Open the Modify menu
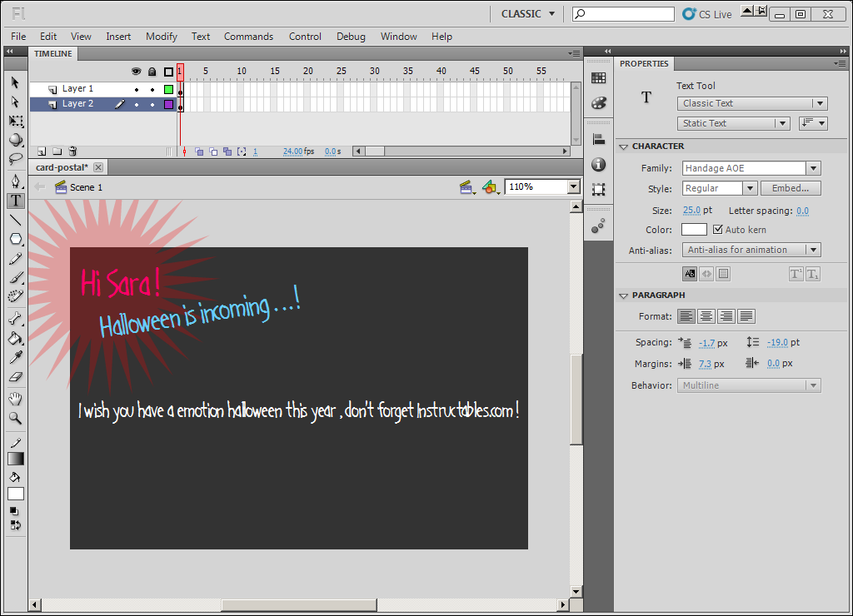 [161, 37]
